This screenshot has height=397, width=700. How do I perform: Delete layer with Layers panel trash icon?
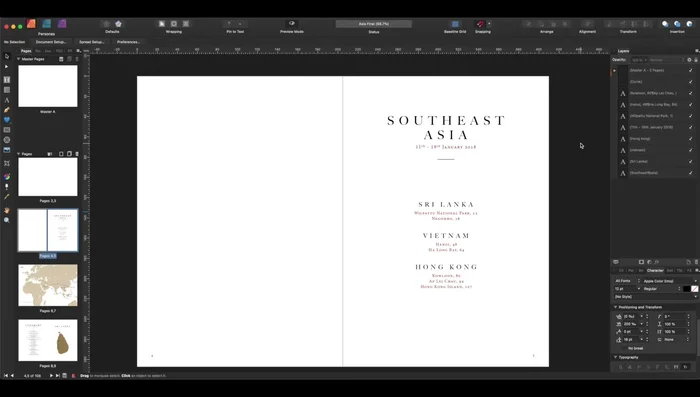(x=696, y=262)
